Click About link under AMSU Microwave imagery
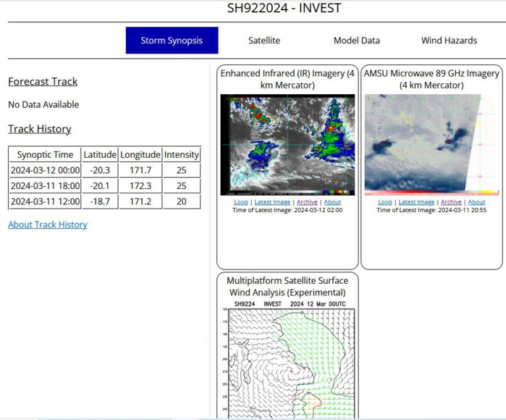 tap(476, 202)
